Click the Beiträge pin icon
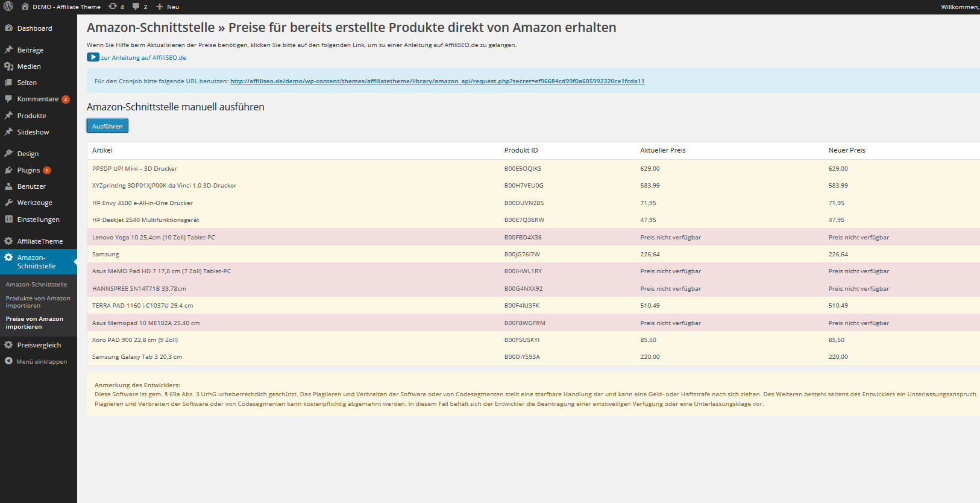 pyautogui.click(x=8, y=49)
